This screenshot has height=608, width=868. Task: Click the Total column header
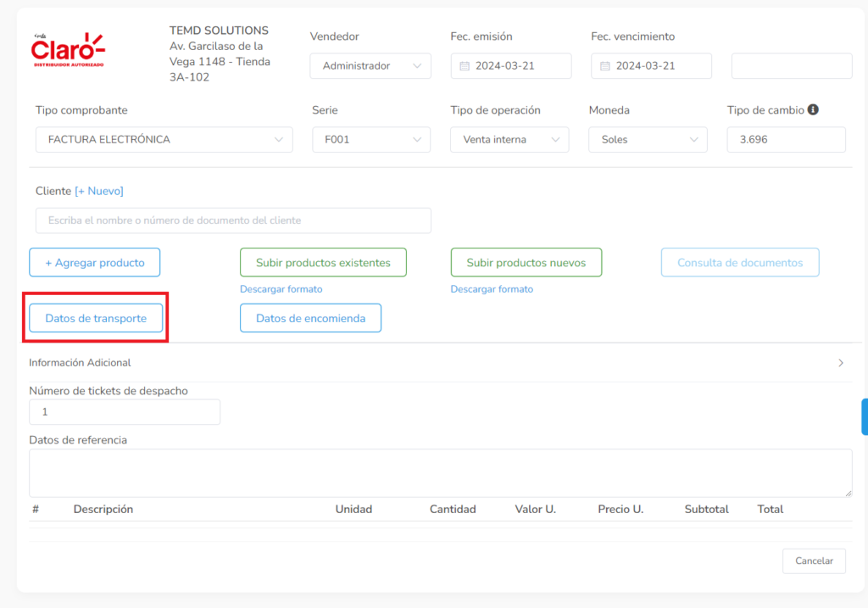(x=770, y=510)
